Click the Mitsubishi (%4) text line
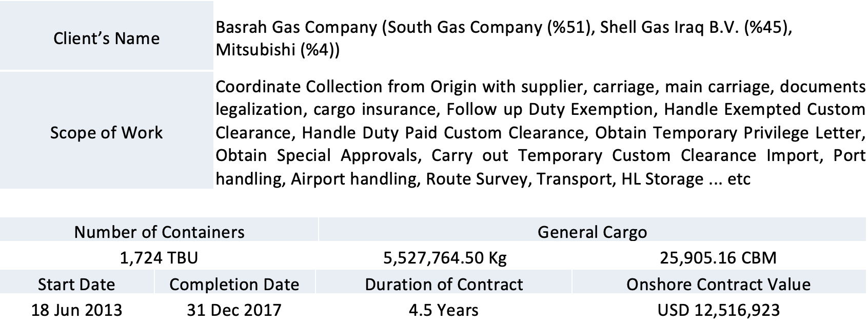This screenshot has width=868, height=323. (278, 50)
